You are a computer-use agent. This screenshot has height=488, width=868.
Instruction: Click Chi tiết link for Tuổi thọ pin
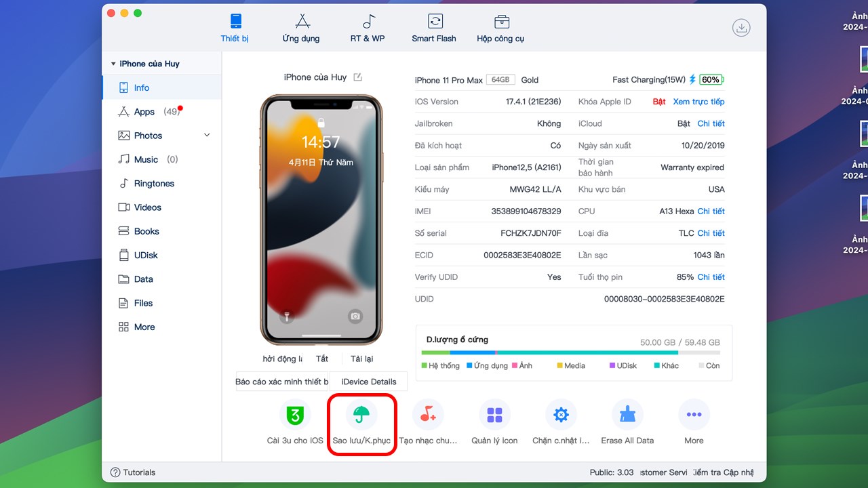pyautogui.click(x=711, y=277)
